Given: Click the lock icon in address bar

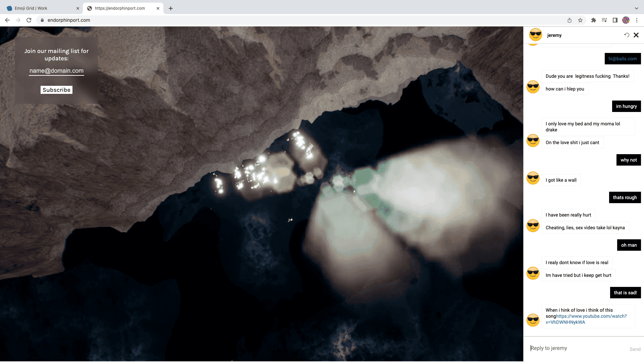Looking at the screenshot, I should (x=42, y=20).
